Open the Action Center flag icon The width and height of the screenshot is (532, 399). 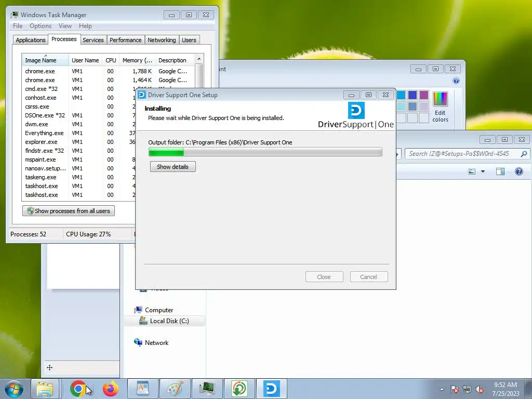455,389
